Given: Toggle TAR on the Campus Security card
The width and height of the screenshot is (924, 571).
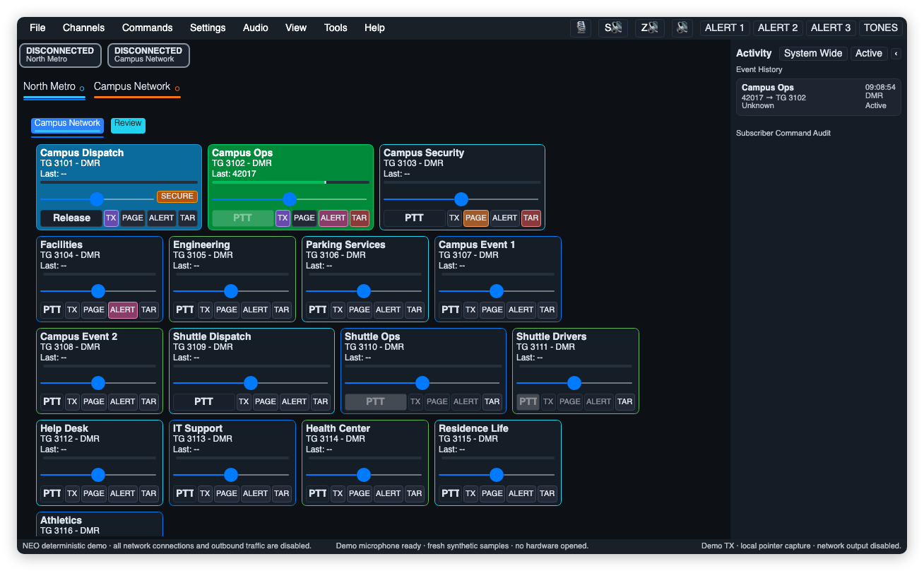Looking at the screenshot, I should [531, 218].
